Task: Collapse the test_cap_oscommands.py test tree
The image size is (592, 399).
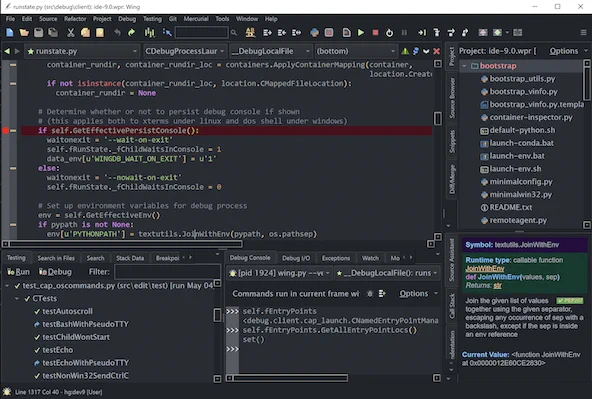Action: pos(7,286)
